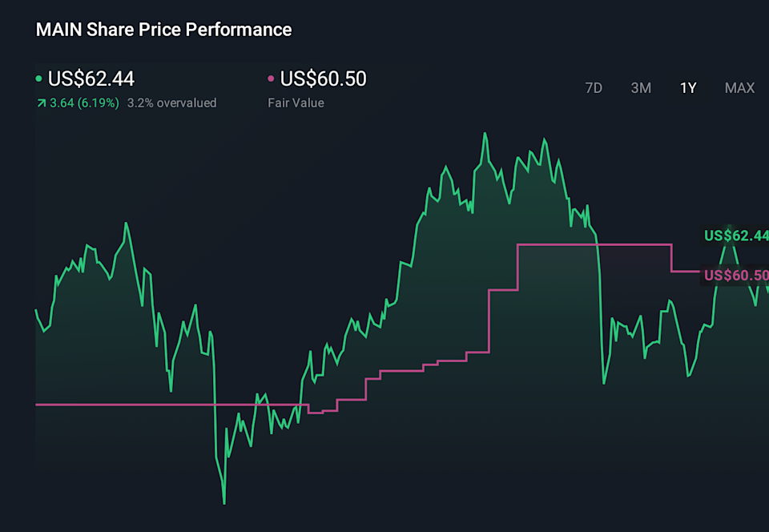Click the pink dot beside US$60.50
Screen dimensions: 769x532
[271, 79]
